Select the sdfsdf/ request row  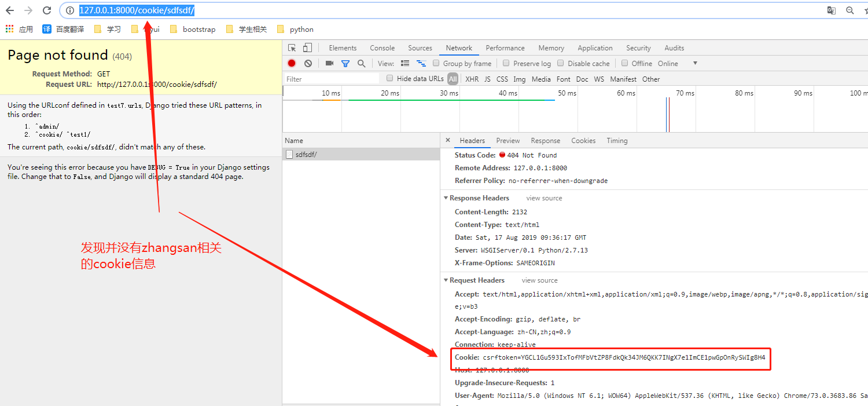pos(361,154)
